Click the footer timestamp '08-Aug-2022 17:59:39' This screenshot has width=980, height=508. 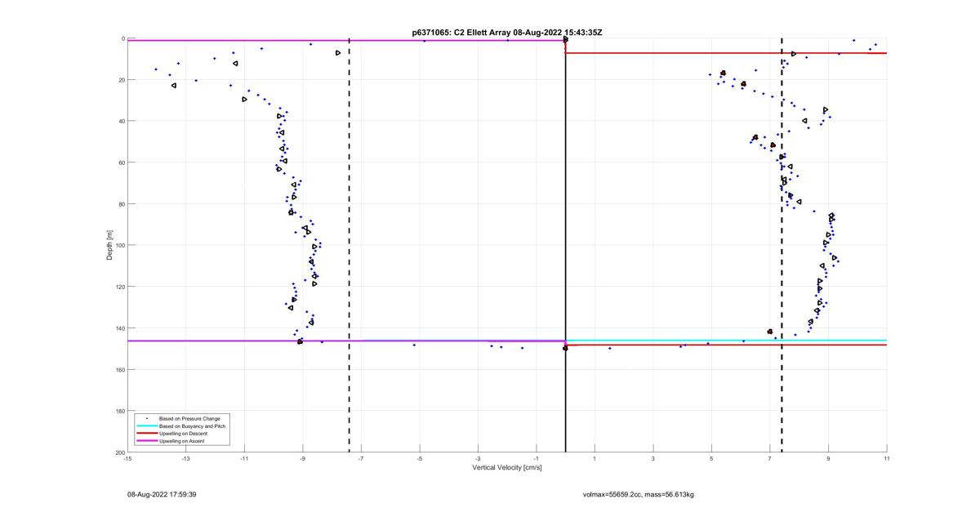161,494
